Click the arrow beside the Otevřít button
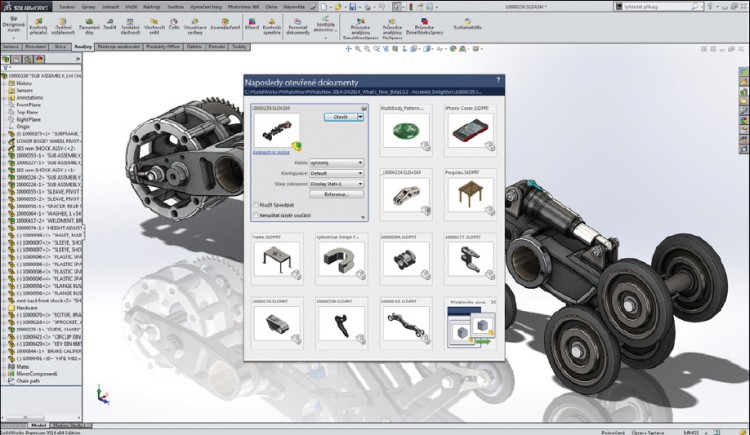This screenshot has height=435, width=750. pyautogui.click(x=361, y=116)
